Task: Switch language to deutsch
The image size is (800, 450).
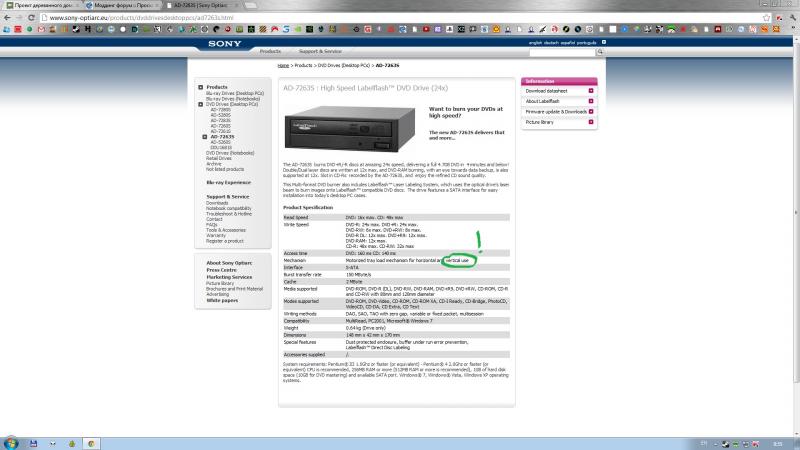Action: point(551,43)
